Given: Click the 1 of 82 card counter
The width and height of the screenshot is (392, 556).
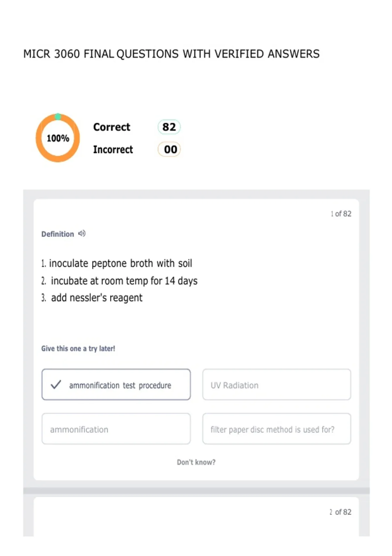Looking at the screenshot, I should point(341,214).
